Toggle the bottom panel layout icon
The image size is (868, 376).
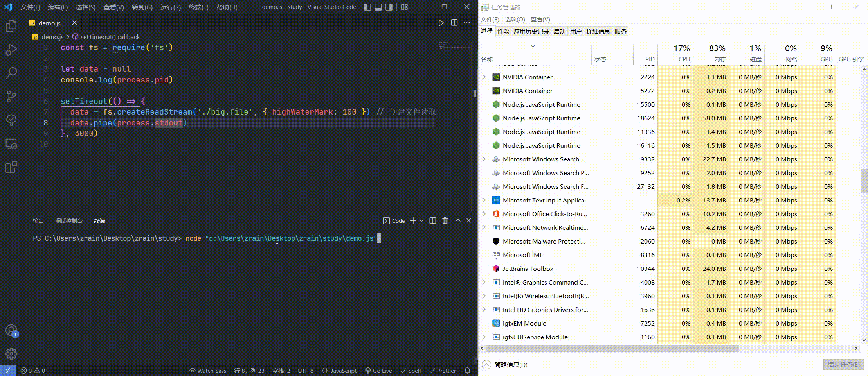coord(378,7)
